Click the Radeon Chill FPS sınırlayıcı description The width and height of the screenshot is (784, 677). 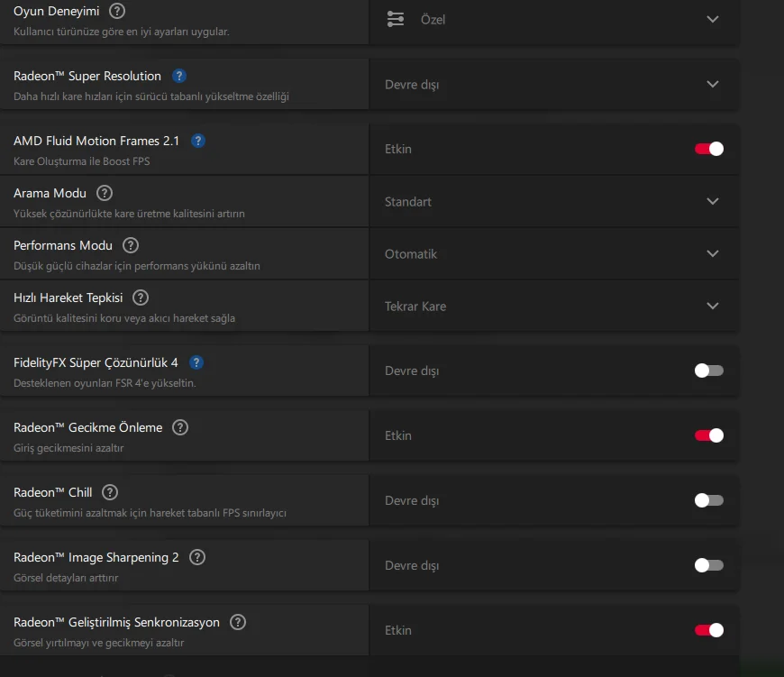(150, 513)
